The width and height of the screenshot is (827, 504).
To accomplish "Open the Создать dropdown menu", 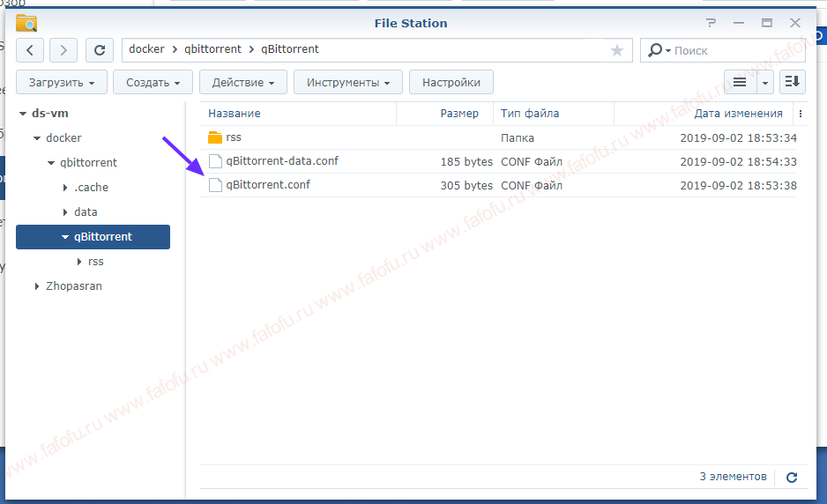I will coord(153,82).
